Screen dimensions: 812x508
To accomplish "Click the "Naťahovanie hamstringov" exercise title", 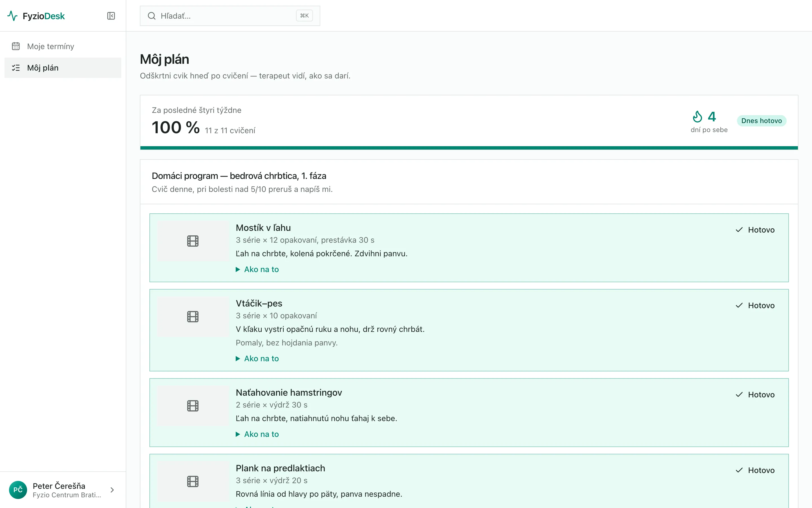I will click(289, 392).
